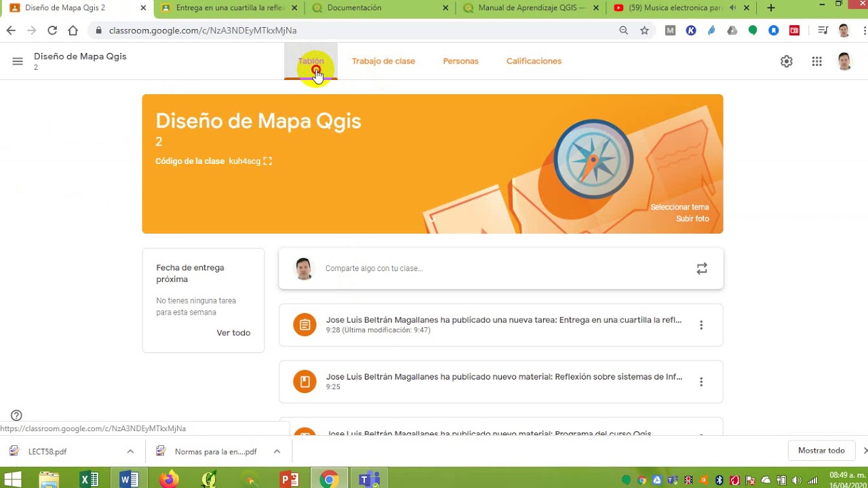
Task: Open the Calificaciones tab
Action: coord(534,61)
